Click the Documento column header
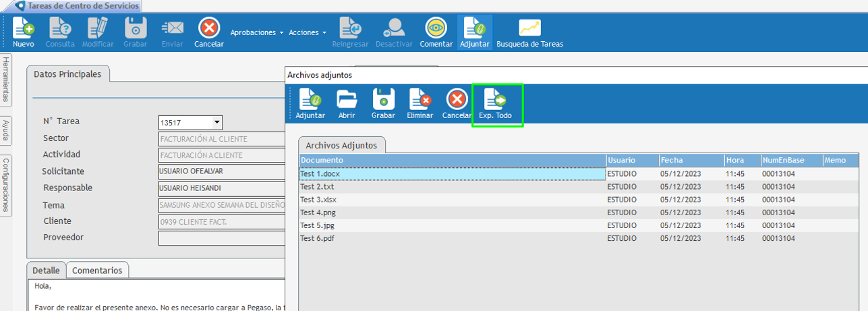Screen dimensions: 868x311 [452, 161]
